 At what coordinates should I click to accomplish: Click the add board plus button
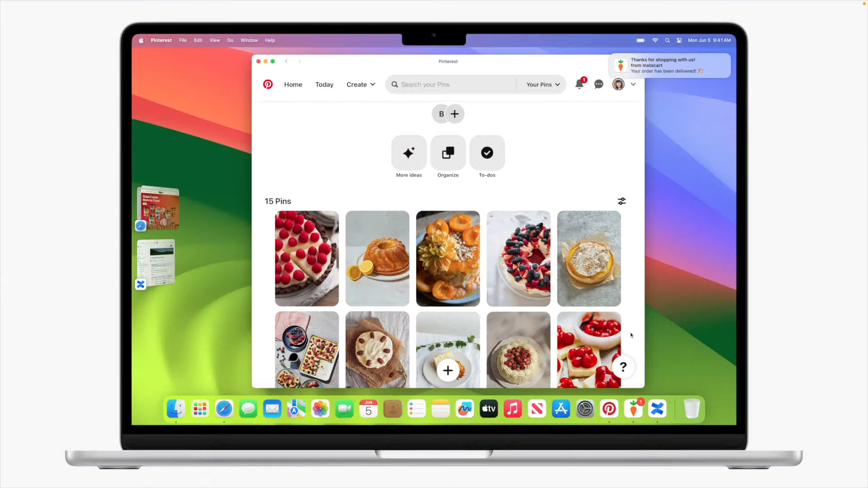point(454,113)
